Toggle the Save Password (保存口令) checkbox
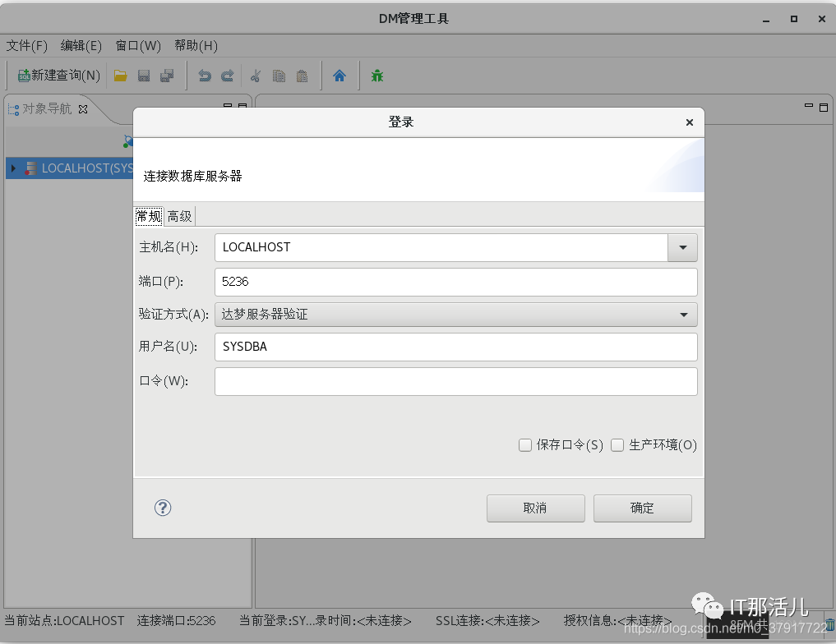Viewport: 836px width, 644px height. click(525, 444)
